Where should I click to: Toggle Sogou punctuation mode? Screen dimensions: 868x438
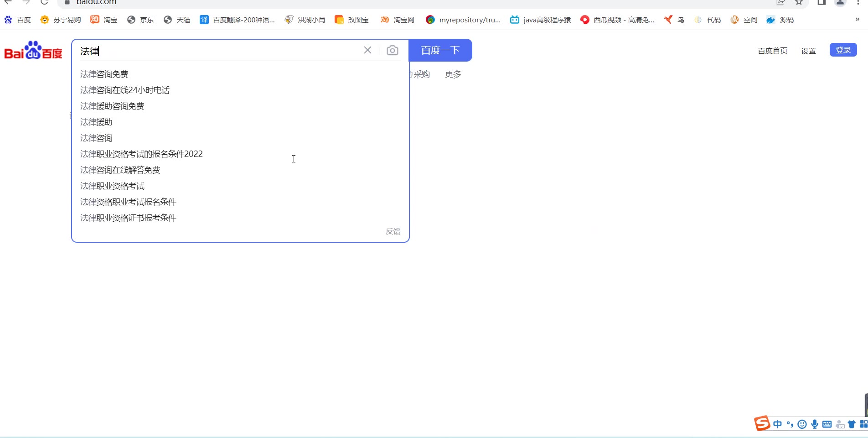[x=790, y=424]
